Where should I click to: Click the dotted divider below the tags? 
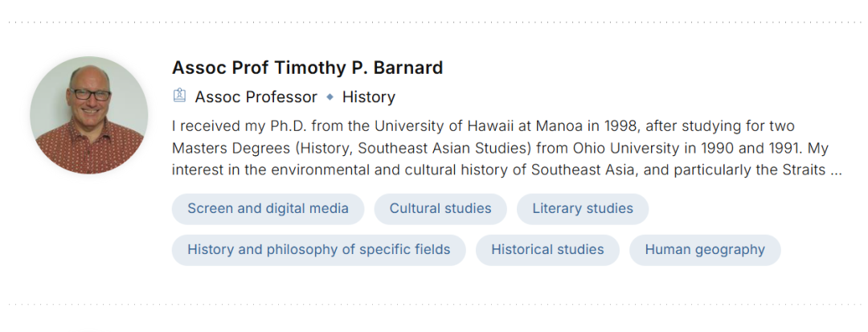tap(434, 305)
